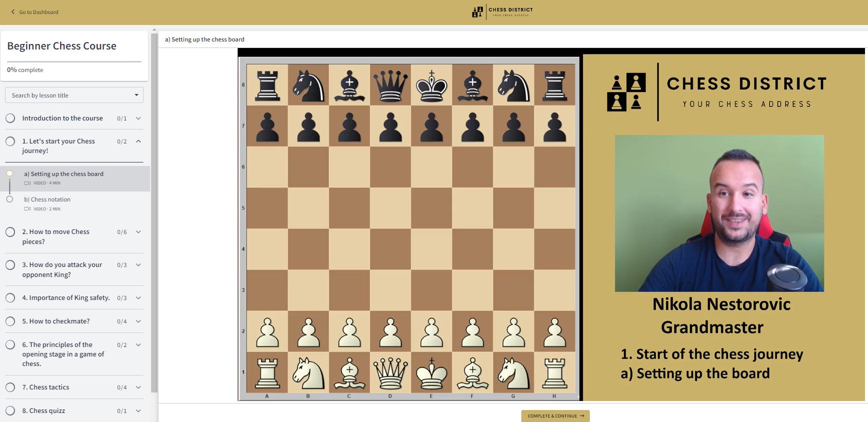The width and height of the screenshot is (868, 422).
Task: Expand the How to move Chess pieces chevron
Action: coord(139,232)
